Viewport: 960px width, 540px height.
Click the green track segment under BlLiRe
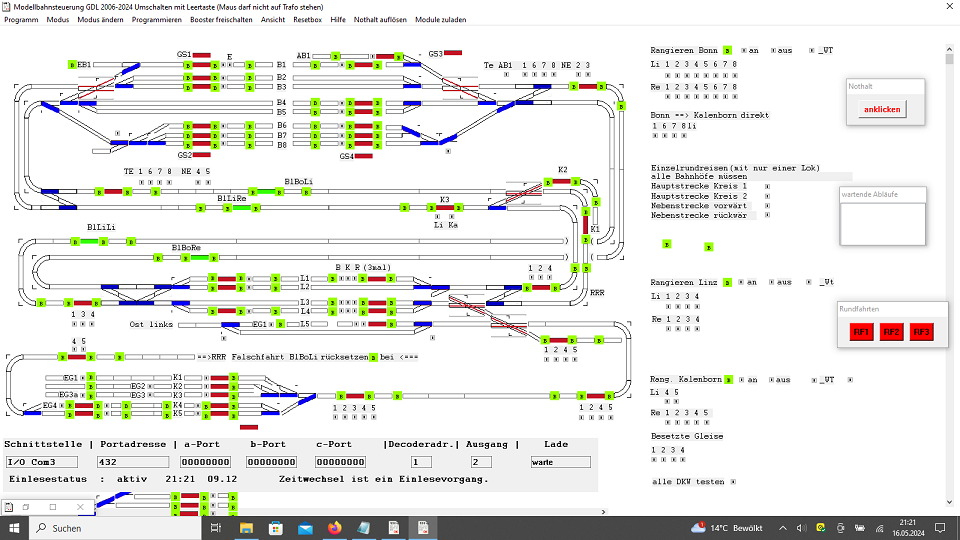tap(242, 208)
